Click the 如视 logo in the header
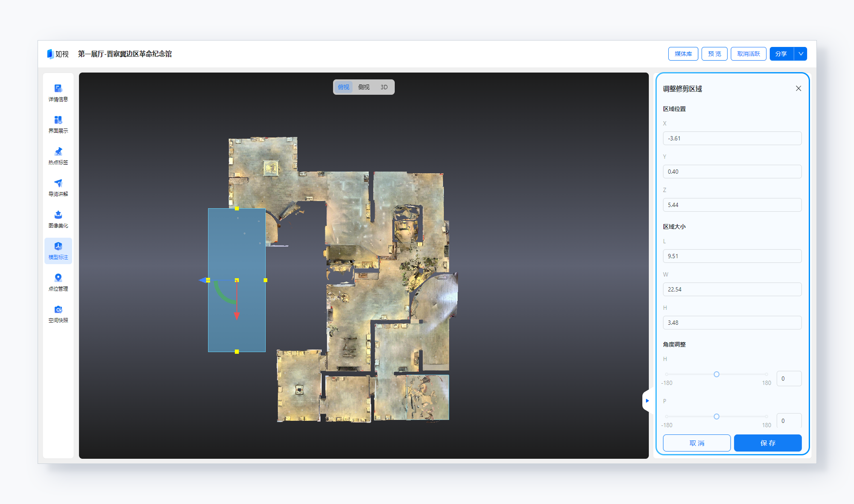This screenshot has width=854, height=504. [58, 54]
